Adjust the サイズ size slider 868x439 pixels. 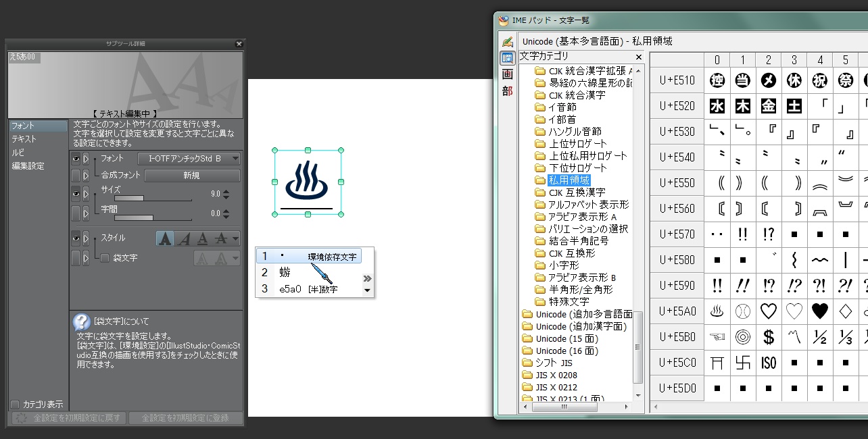[x=153, y=199]
